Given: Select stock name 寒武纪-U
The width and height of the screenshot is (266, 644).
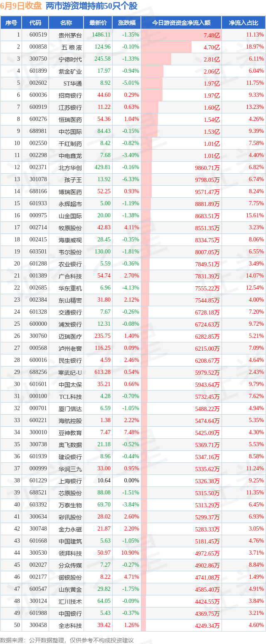Looking at the screenshot, I should click(x=70, y=373).
